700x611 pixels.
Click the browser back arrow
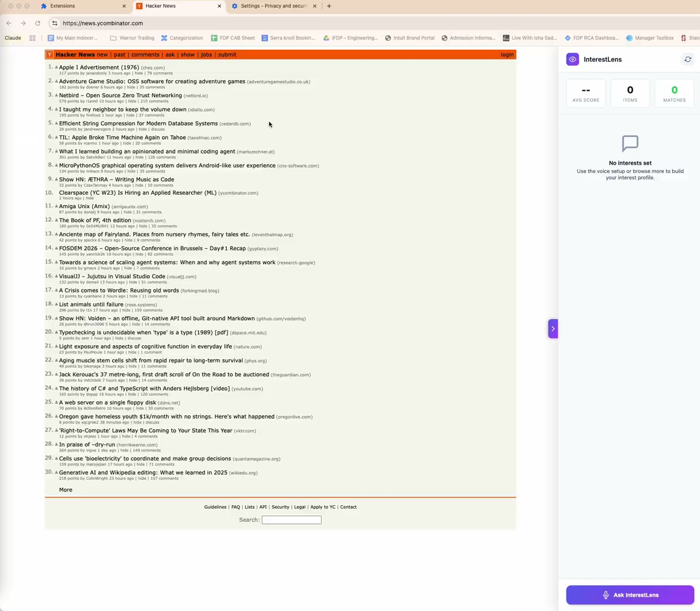click(9, 23)
